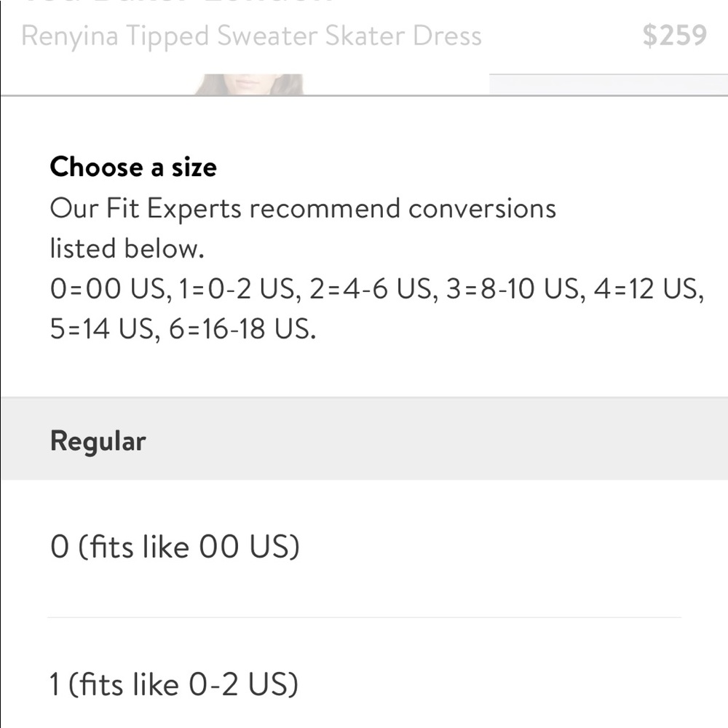The image size is (728, 728).
Task: Click the listed below text
Action: [x=127, y=248]
